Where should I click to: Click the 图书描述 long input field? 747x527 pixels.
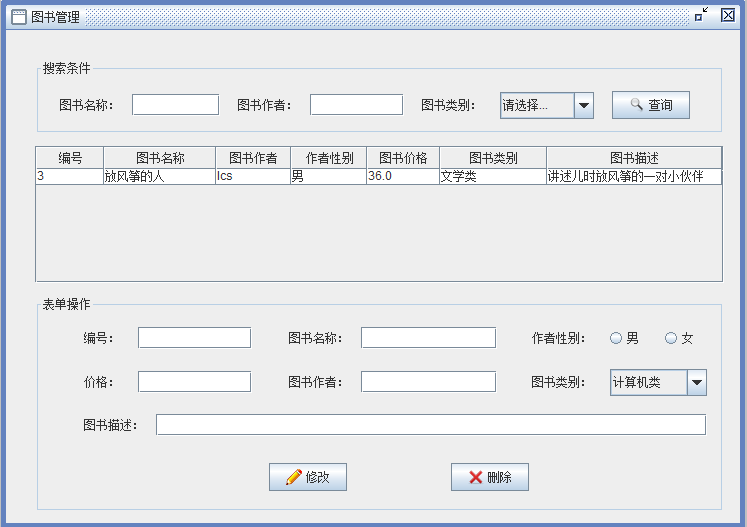pos(431,425)
